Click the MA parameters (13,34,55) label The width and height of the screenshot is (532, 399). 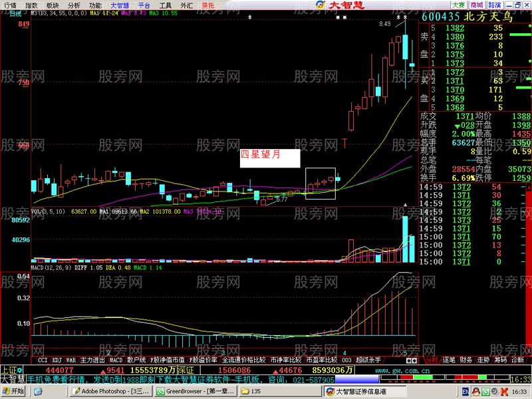(x=60, y=13)
